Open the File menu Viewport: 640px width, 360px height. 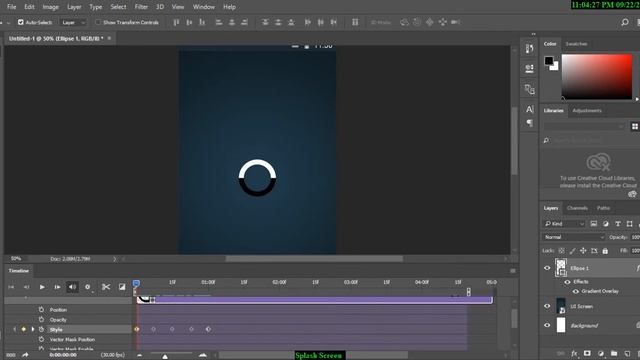coord(11,7)
